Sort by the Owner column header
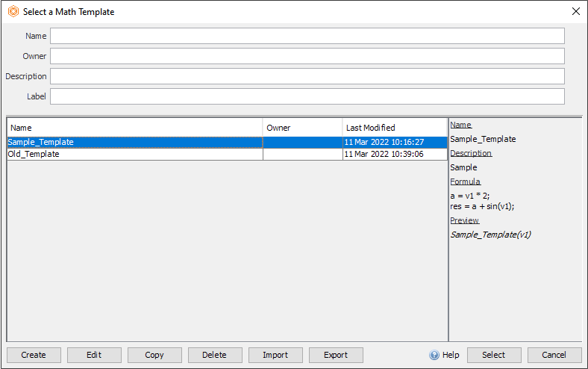The width and height of the screenshot is (588, 369). (302, 128)
